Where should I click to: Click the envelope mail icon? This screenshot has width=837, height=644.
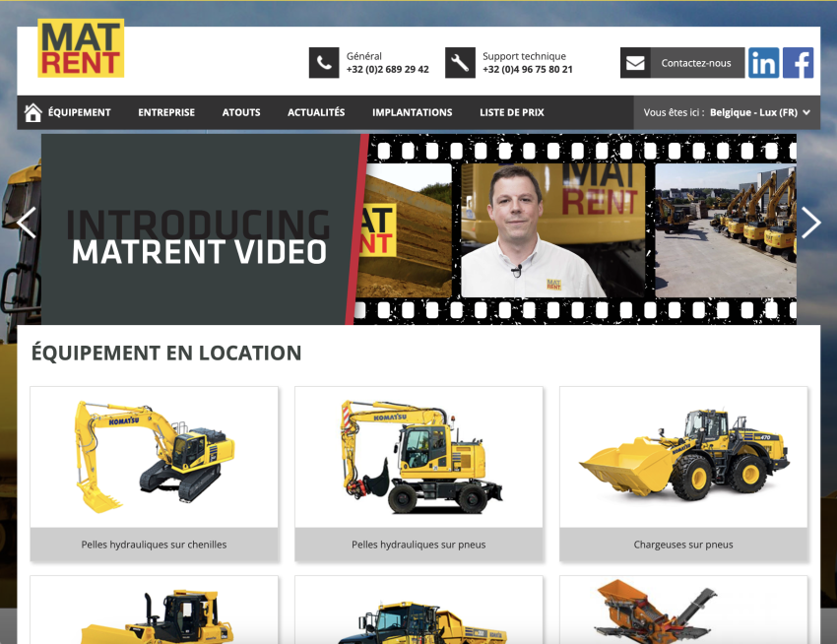(635, 63)
